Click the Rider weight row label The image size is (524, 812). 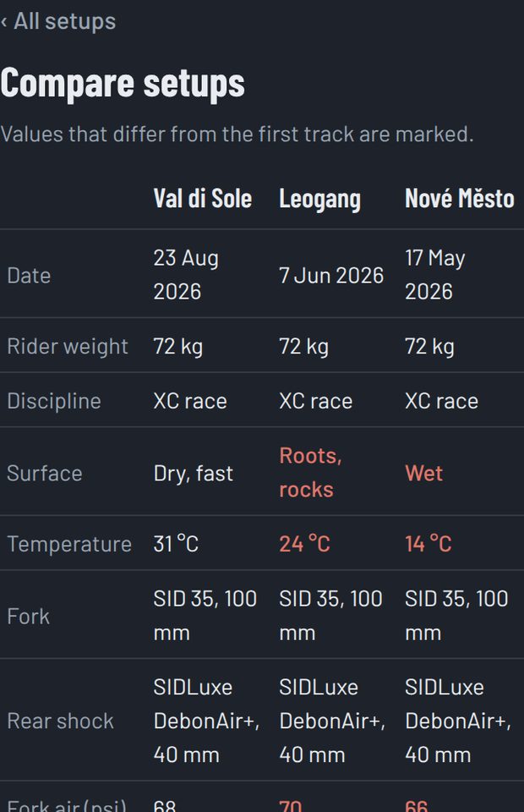point(68,346)
